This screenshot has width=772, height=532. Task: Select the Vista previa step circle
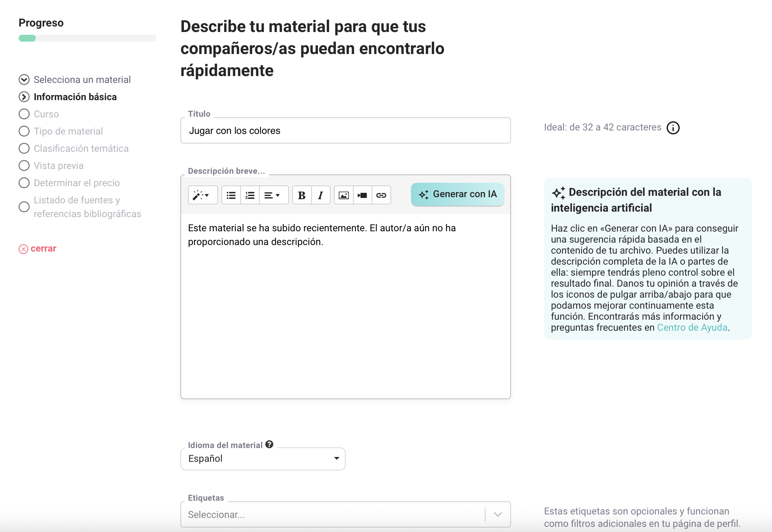(x=24, y=166)
